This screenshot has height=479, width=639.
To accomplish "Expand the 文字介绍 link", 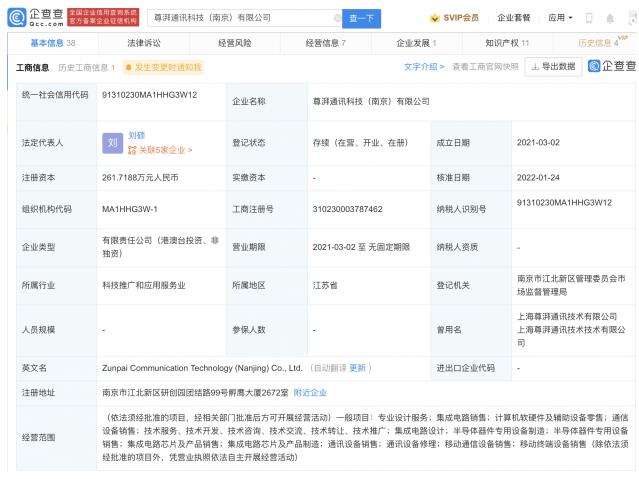I will [x=424, y=66].
